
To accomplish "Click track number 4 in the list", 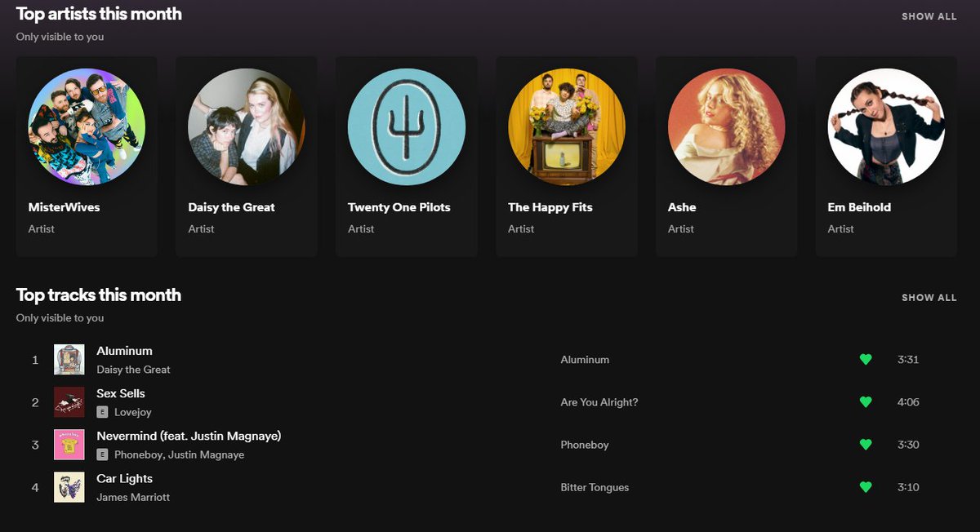I will point(35,487).
